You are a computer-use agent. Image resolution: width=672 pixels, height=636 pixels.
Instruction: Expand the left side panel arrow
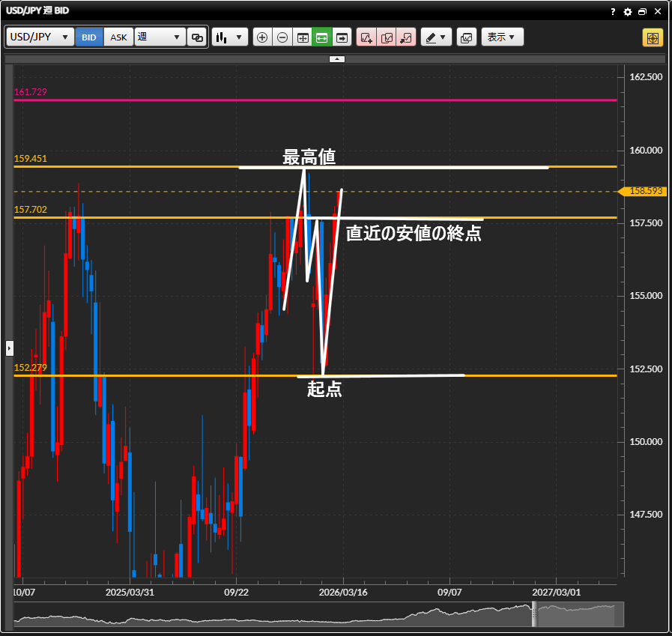(10, 348)
